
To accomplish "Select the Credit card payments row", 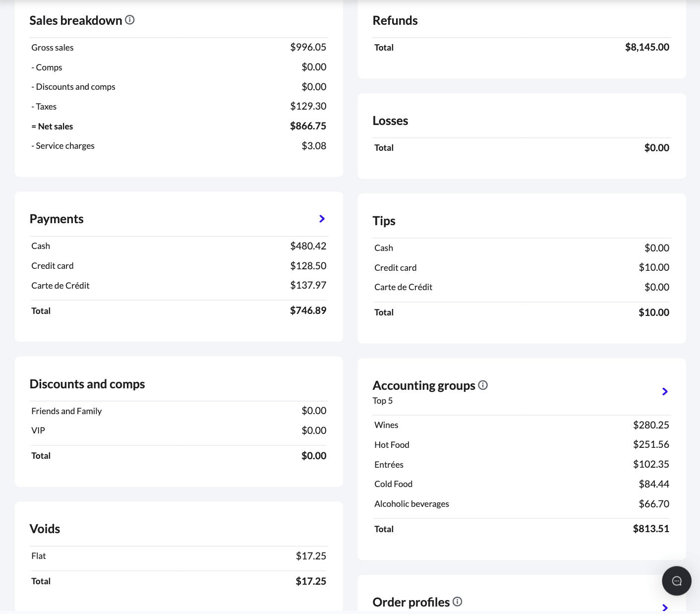I will pyautogui.click(x=178, y=265).
